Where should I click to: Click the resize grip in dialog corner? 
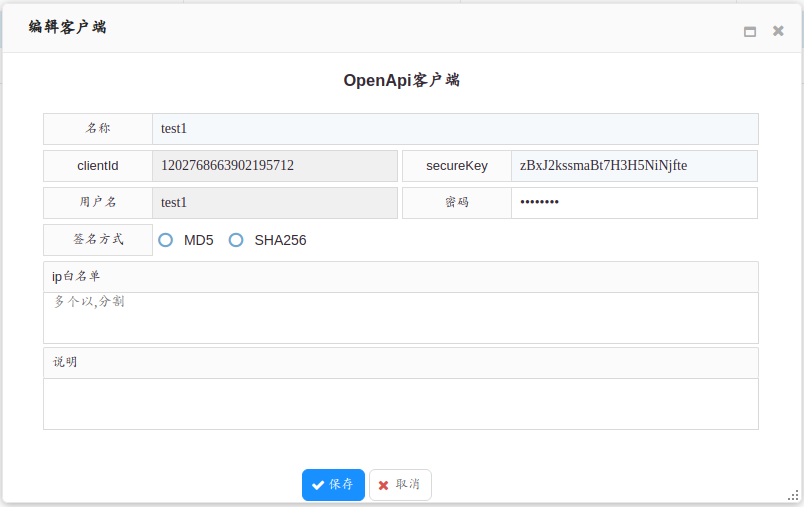pos(793,495)
